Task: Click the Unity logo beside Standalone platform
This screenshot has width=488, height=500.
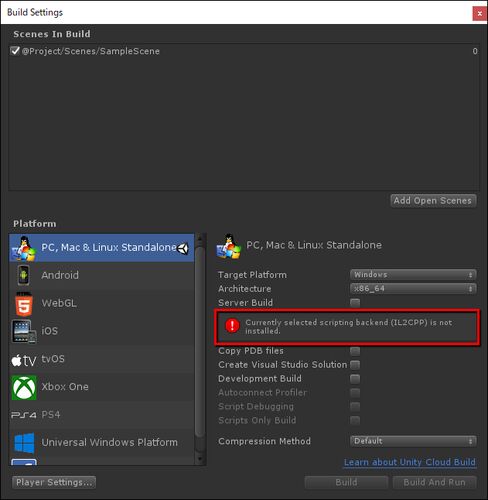Action: click(183, 249)
